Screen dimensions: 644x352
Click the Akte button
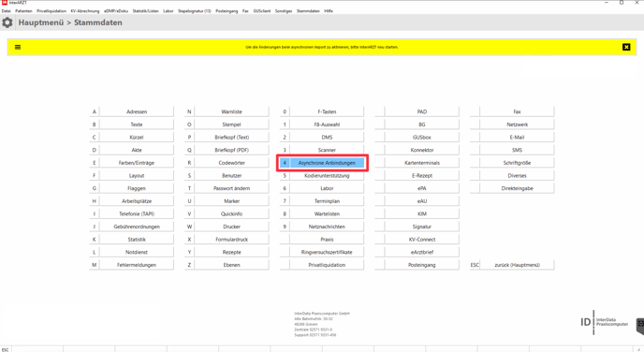(137, 150)
